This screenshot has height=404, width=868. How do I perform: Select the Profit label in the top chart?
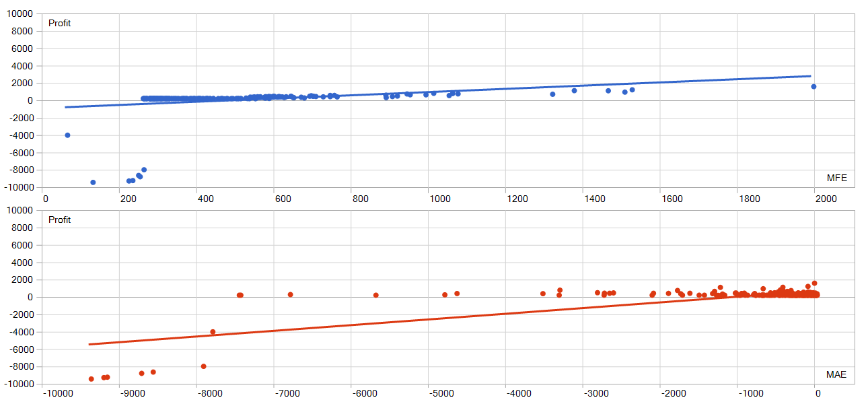pyautogui.click(x=59, y=24)
